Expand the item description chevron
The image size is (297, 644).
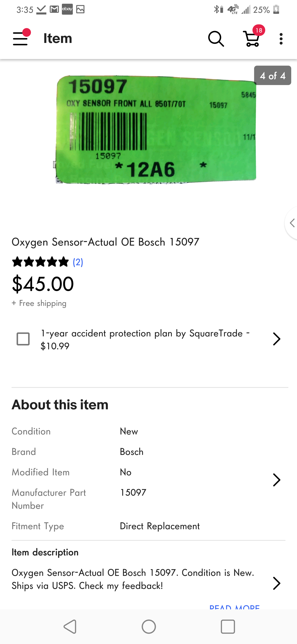coord(277,583)
